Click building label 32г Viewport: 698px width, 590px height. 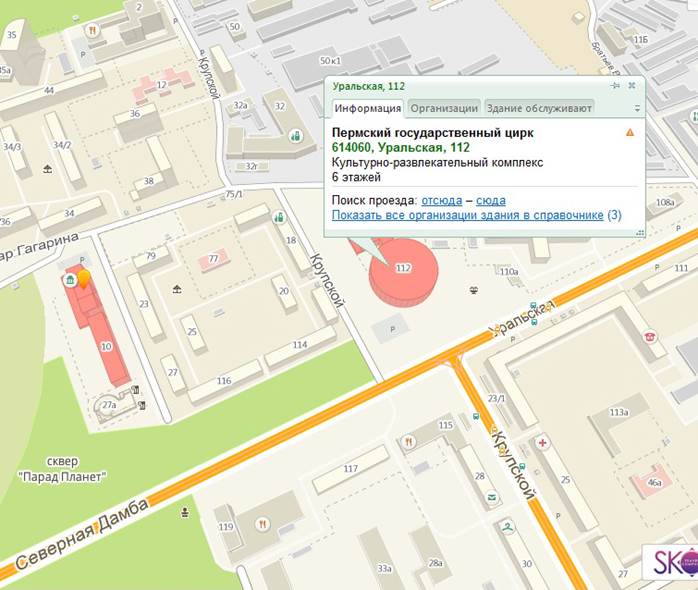coord(252,167)
